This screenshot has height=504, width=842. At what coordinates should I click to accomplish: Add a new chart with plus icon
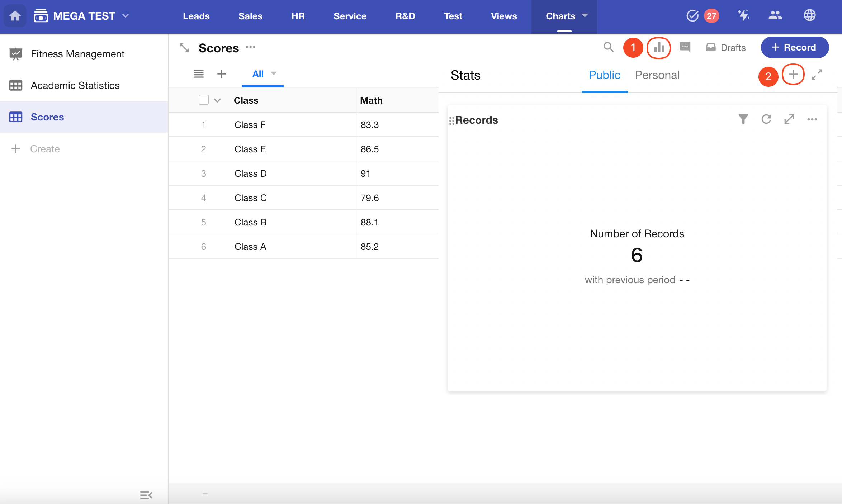(793, 75)
